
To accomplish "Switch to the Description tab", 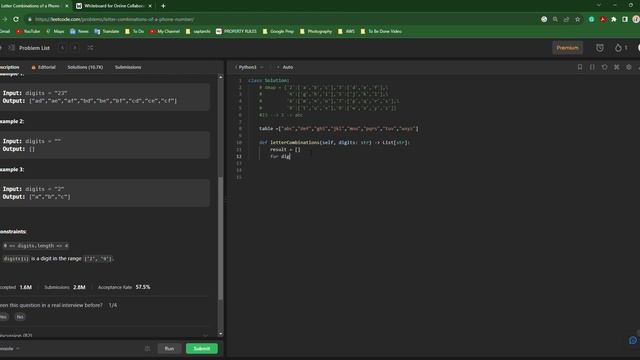I will tap(9, 67).
